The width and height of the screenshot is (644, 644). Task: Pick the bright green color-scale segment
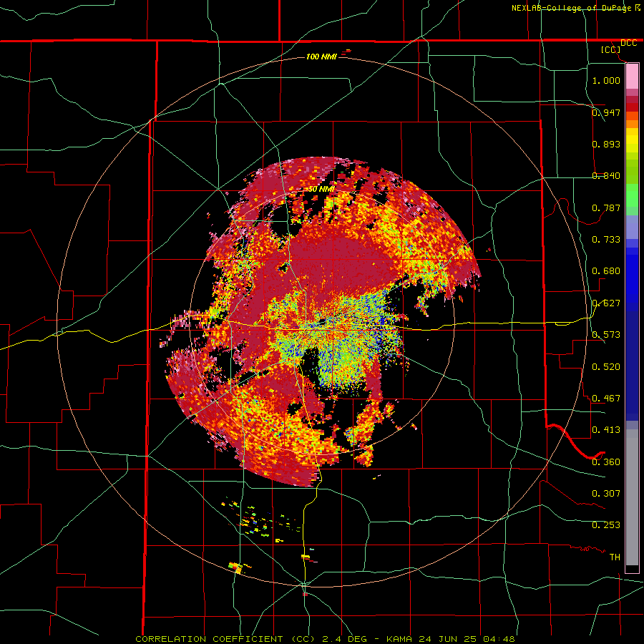tap(632, 195)
